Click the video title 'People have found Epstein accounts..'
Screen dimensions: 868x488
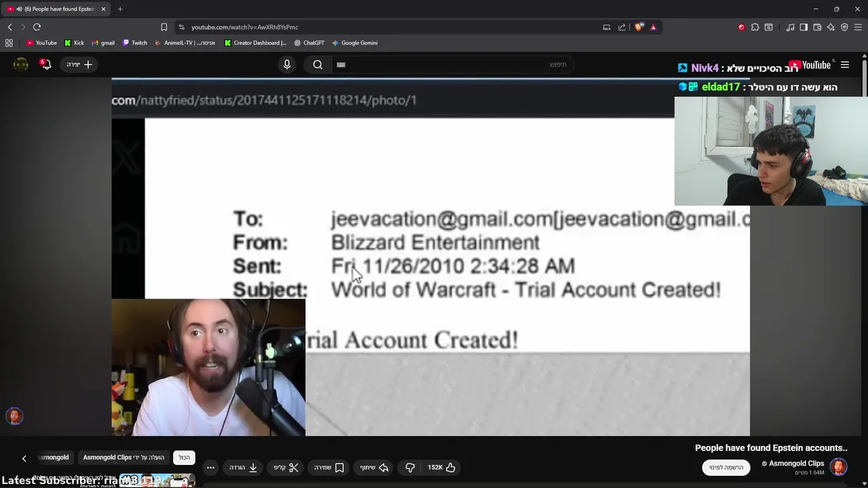click(771, 448)
